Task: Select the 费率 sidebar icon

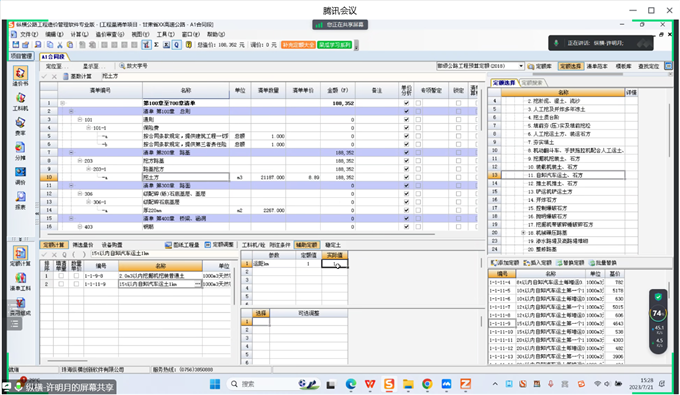Action: click(x=20, y=126)
